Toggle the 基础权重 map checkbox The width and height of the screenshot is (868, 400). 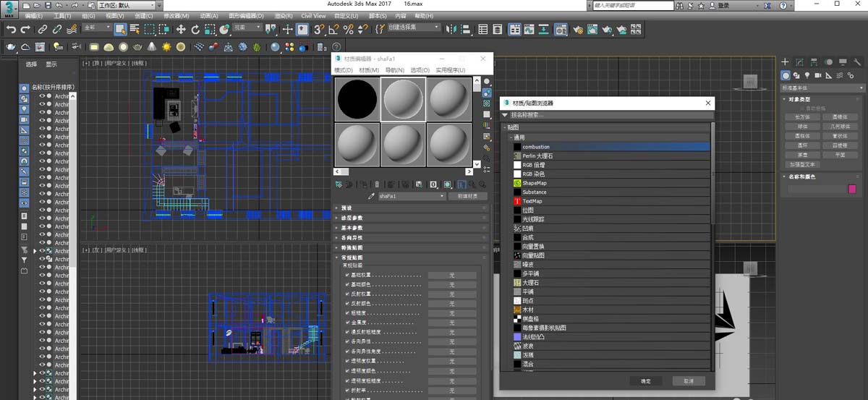tap(347, 276)
